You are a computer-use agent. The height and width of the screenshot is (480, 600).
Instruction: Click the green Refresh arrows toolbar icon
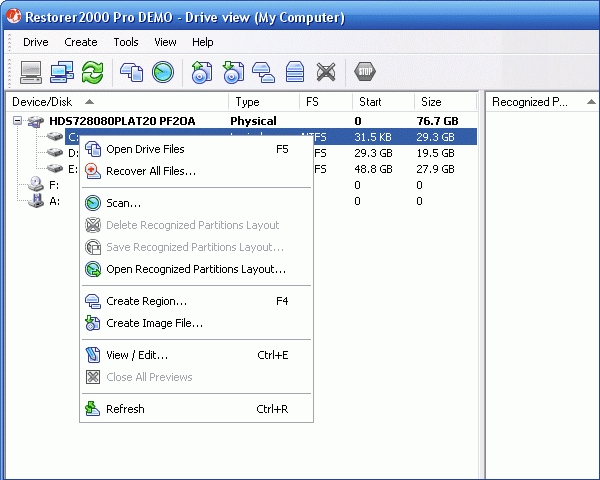(93, 72)
